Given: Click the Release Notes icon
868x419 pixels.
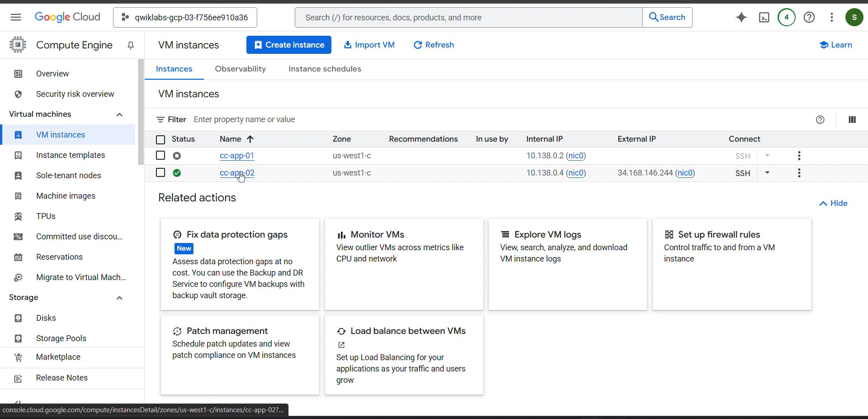Looking at the screenshot, I should pyautogui.click(x=18, y=378).
